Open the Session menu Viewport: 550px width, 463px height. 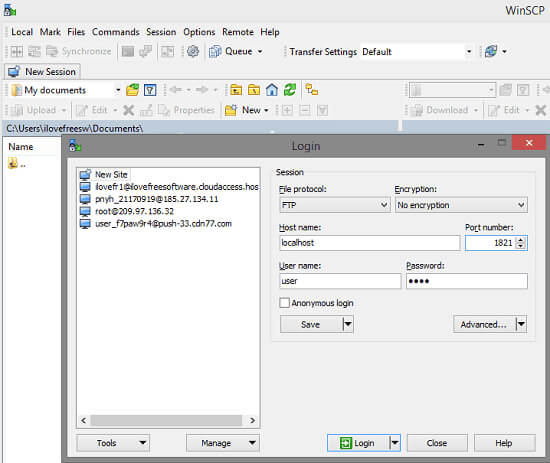pyautogui.click(x=161, y=32)
